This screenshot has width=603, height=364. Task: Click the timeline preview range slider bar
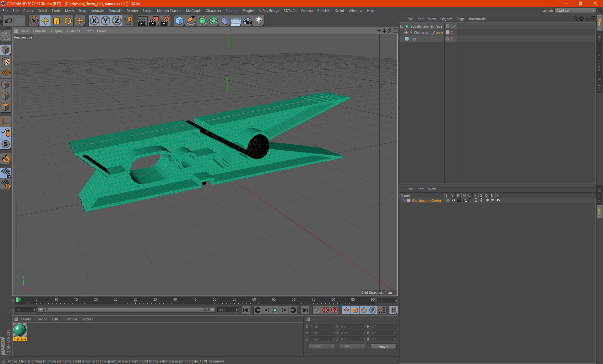[x=126, y=310]
